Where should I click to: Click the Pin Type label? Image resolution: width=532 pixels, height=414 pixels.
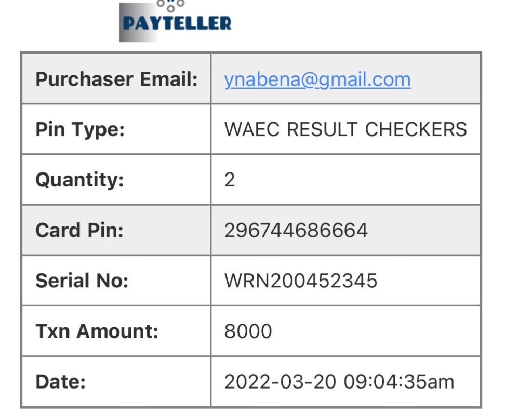pyautogui.click(x=80, y=129)
